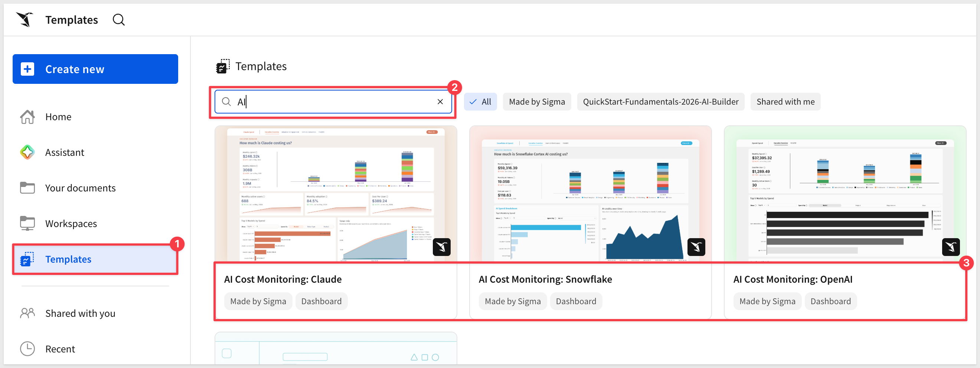Click the AI Cost Monitoring: OpenAI title
The width and height of the screenshot is (980, 368).
pos(793,279)
